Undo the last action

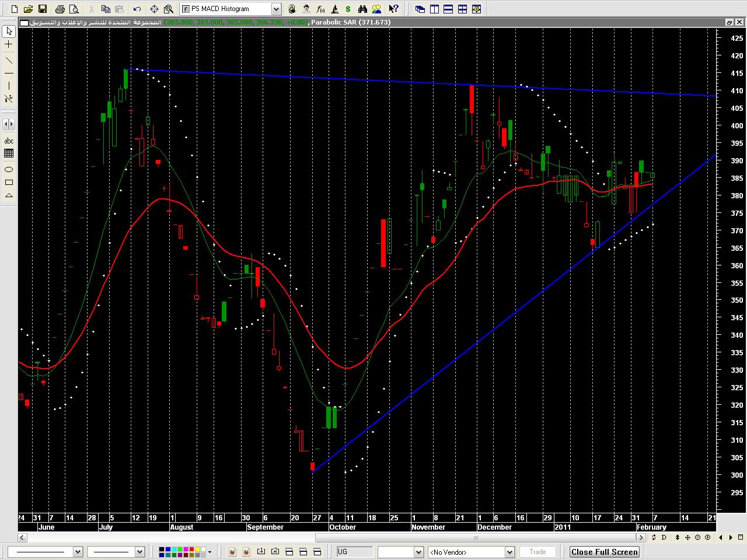pyautogui.click(x=137, y=9)
